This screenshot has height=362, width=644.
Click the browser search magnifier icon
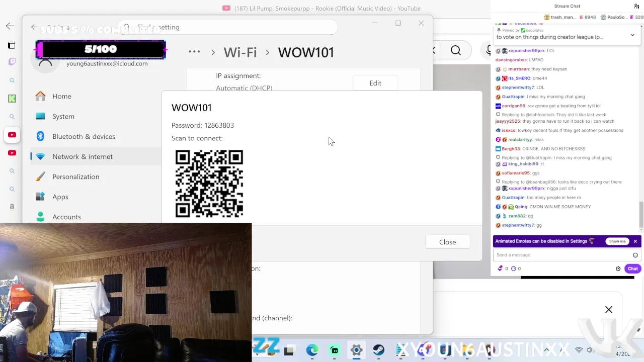coord(456,50)
